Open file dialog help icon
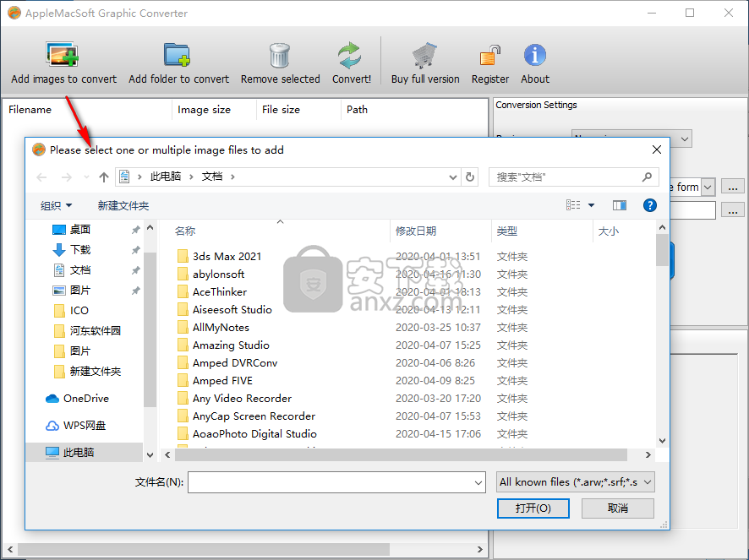The height and width of the screenshot is (560, 749). coord(649,205)
